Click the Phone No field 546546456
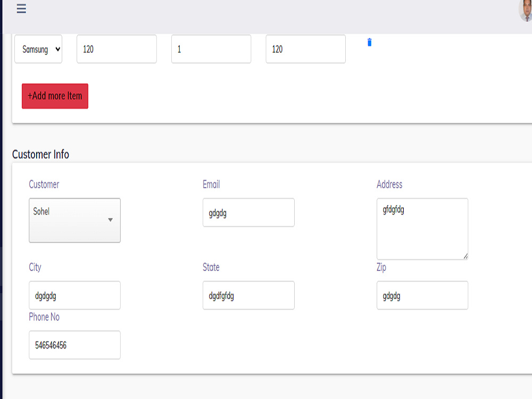The height and width of the screenshot is (399, 532). [x=74, y=345]
